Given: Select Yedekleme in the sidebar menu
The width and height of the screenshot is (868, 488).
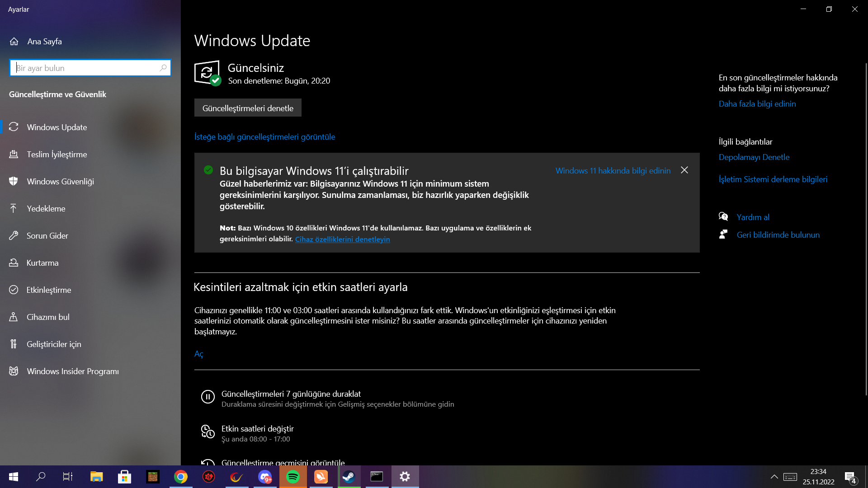Looking at the screenshot, I should coord(46,208).
